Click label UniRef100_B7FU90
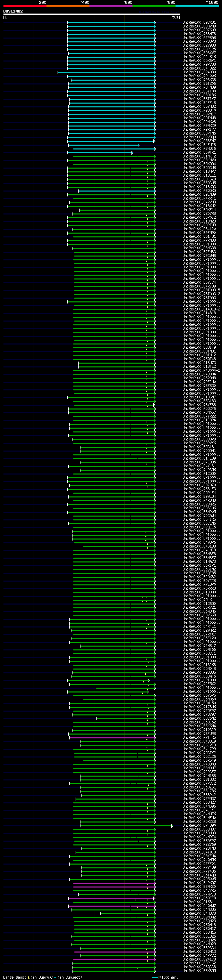The image size is (222, 980). coord(199,826)
